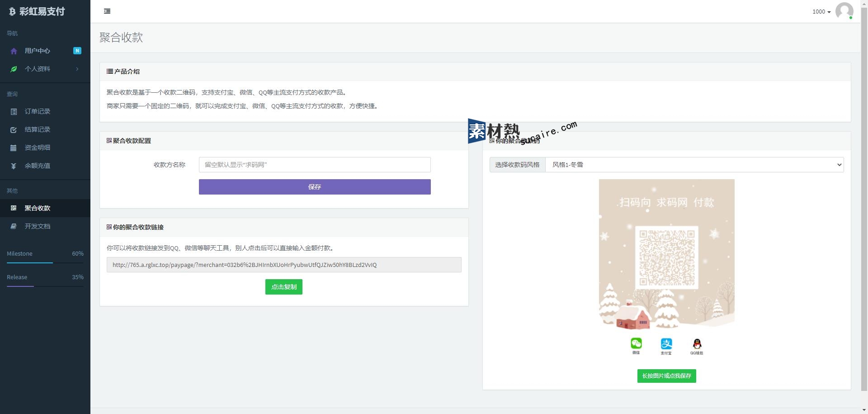Open 订单记录 menu item
Viewport: 868px width, 414px height.
(x=45, y=111)
